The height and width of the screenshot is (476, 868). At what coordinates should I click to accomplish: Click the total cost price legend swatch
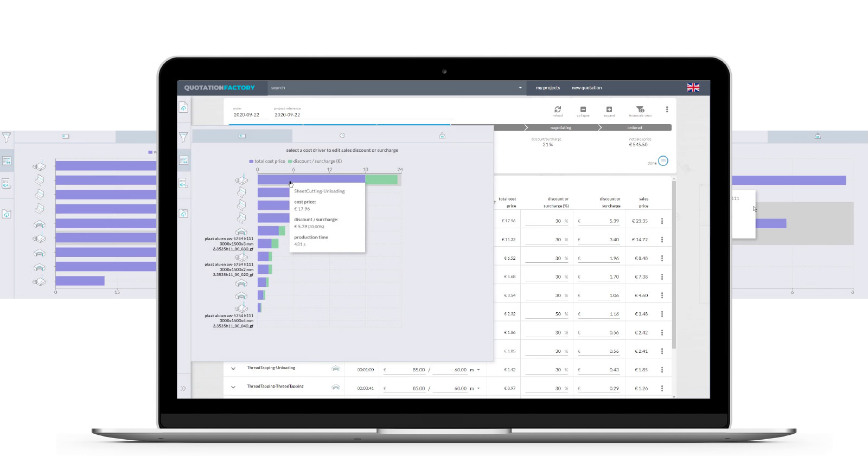coord(251,162)
